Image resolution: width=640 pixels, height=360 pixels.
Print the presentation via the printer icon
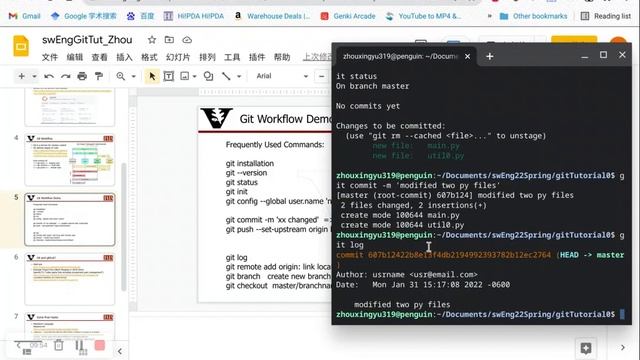[x=82, y=76]
